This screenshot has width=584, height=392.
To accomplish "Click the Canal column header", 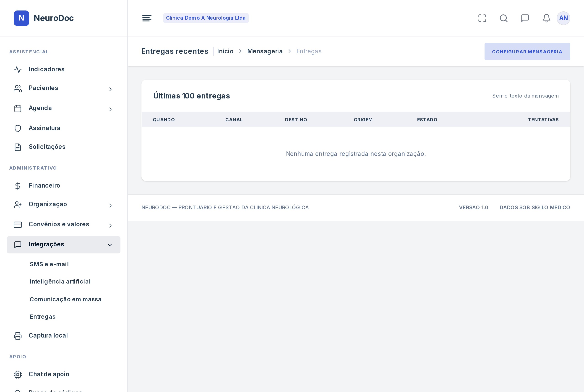I will pos(234,119).
